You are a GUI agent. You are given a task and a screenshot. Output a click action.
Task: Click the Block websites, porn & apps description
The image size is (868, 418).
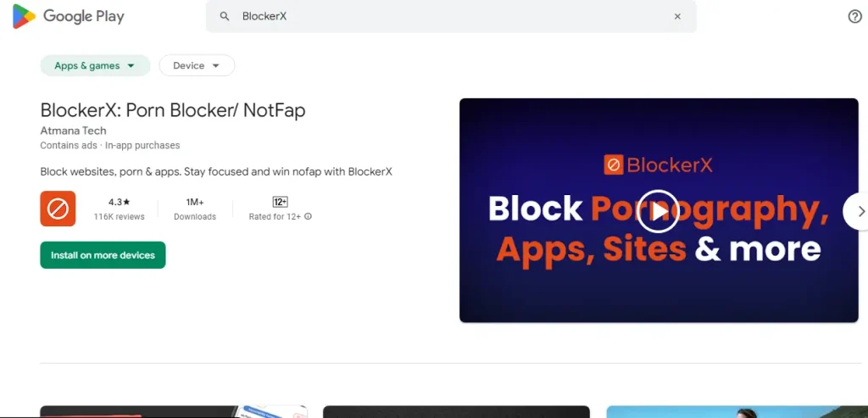point(216,171)
